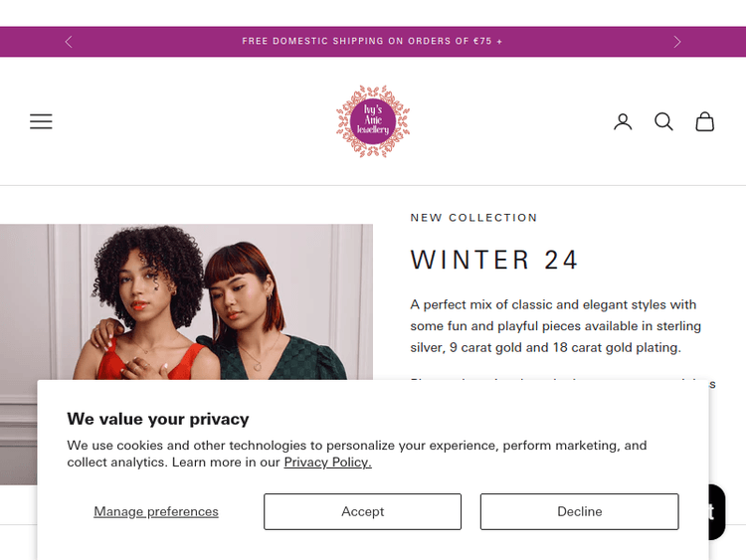Accept cookies in privacy banner
This screenshot has width=746, height=560.
pos(362,511)
